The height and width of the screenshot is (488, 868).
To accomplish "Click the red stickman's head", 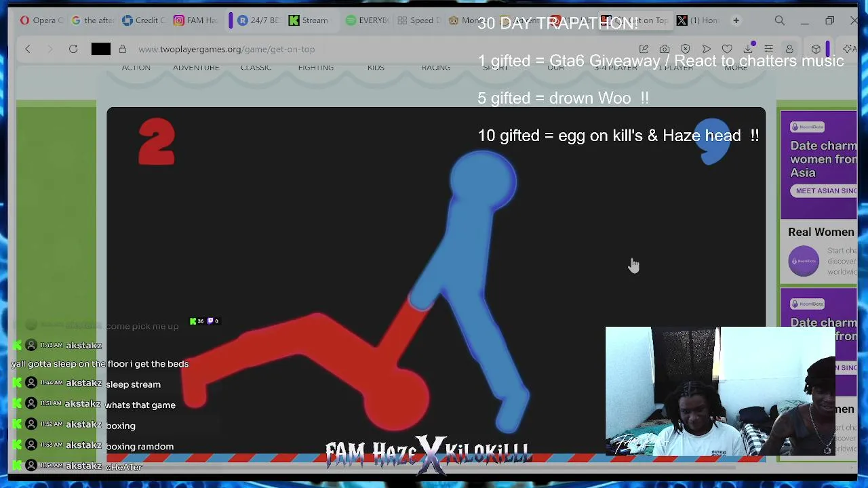I will click(x=397, y=400).
